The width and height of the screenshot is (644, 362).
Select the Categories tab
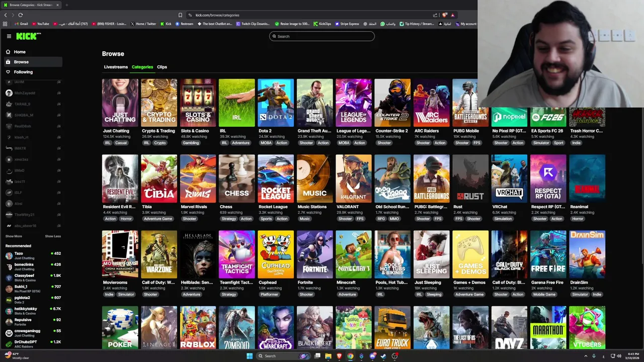click(x=142, y=67)
